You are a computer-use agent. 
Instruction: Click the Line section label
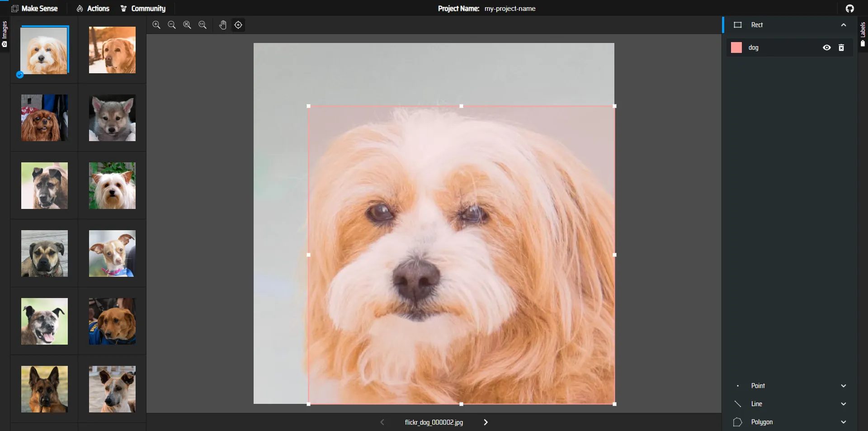757,404
